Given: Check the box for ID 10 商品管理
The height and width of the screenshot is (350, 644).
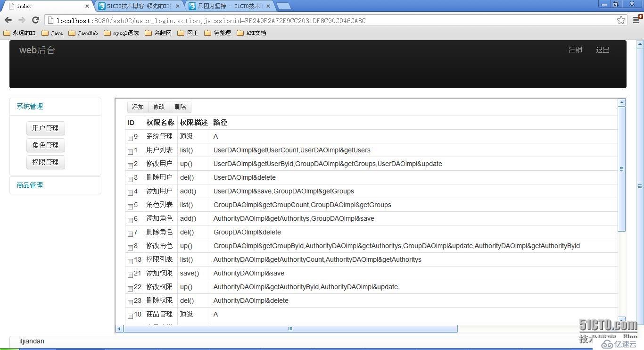Looking at the screenshot, I should [130, 316].
